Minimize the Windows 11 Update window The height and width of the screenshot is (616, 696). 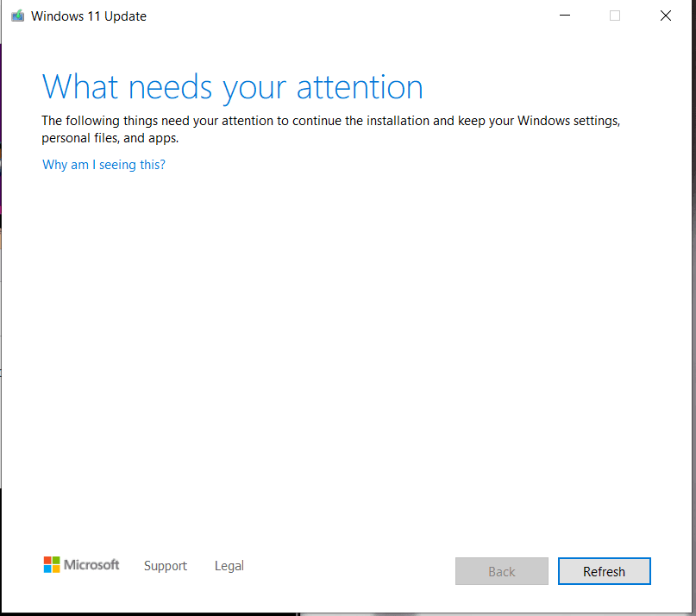565,16
